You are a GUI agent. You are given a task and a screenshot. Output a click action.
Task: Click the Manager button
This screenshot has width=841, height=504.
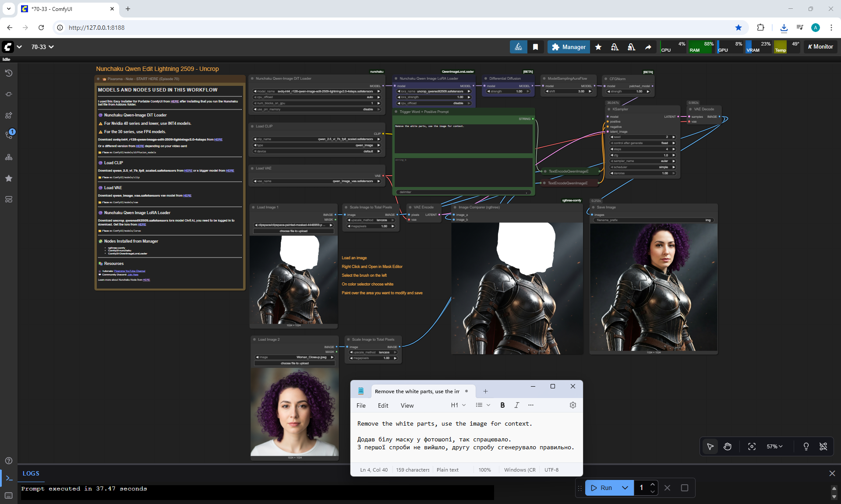pos(569,47)
